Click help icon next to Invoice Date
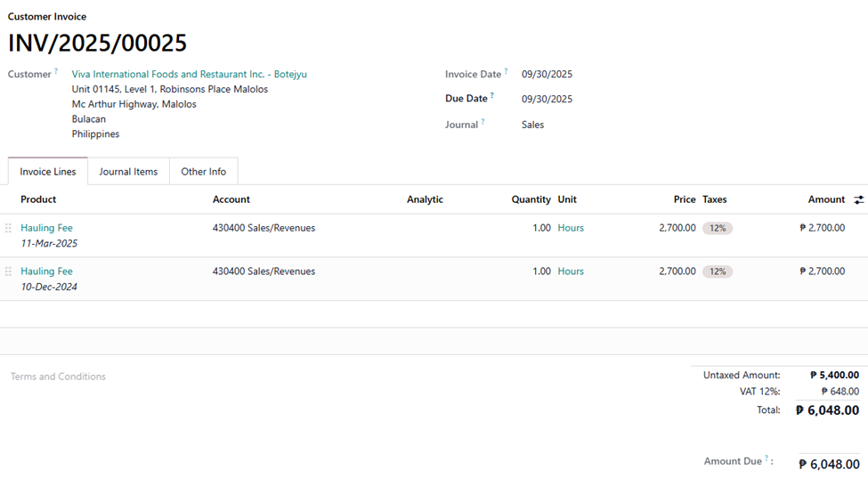 [506, 71]
